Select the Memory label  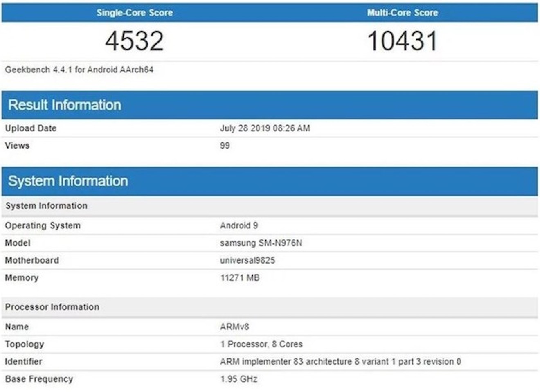(22, 278)
